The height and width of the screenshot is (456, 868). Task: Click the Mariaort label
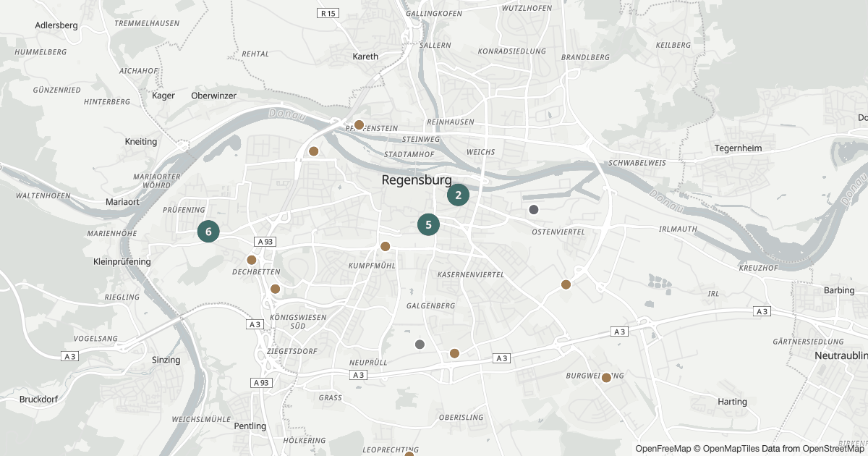coord(122,202)
